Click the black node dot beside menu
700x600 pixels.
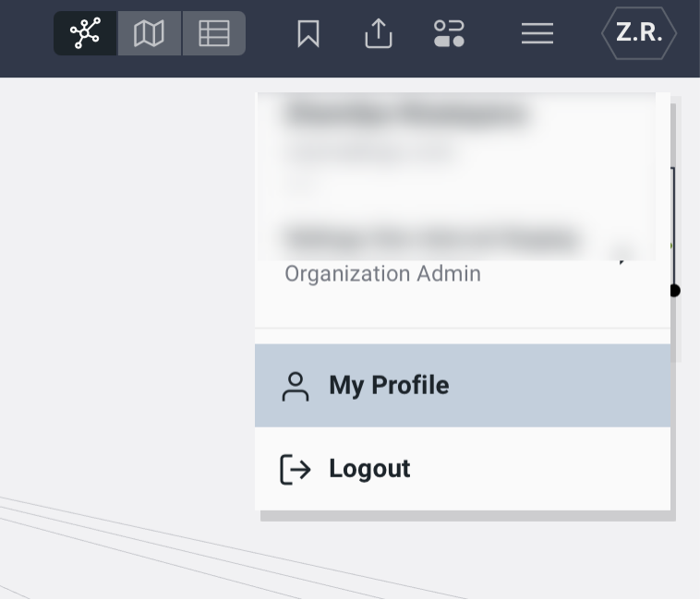click(674, 290)
